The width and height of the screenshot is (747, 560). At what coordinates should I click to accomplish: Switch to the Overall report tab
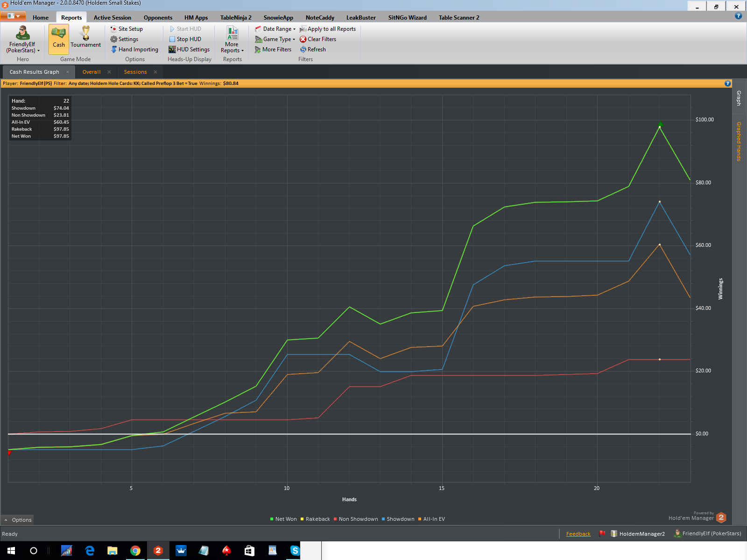pyautogui.click(x=92, y=72)
